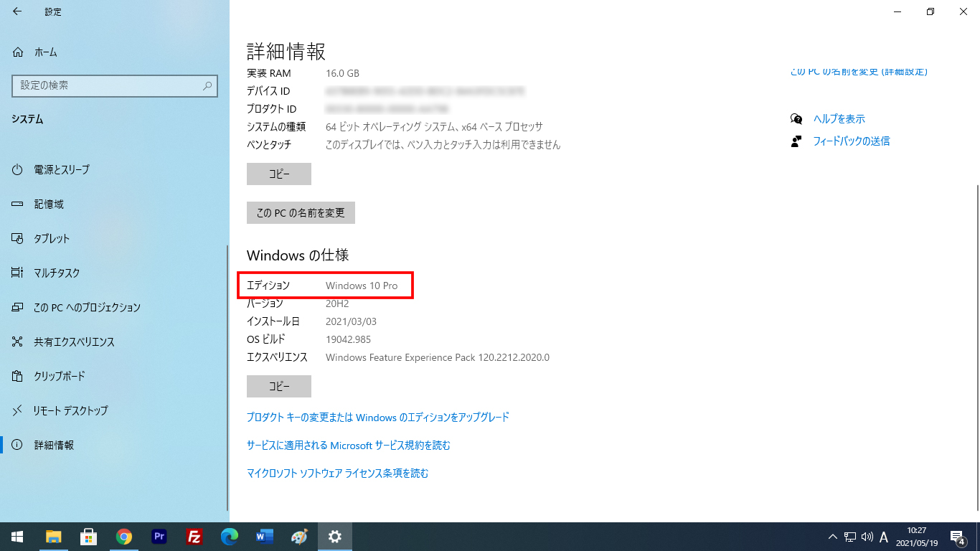Click the remote desktop icon

pyautogui.click(x=18, y=411)
